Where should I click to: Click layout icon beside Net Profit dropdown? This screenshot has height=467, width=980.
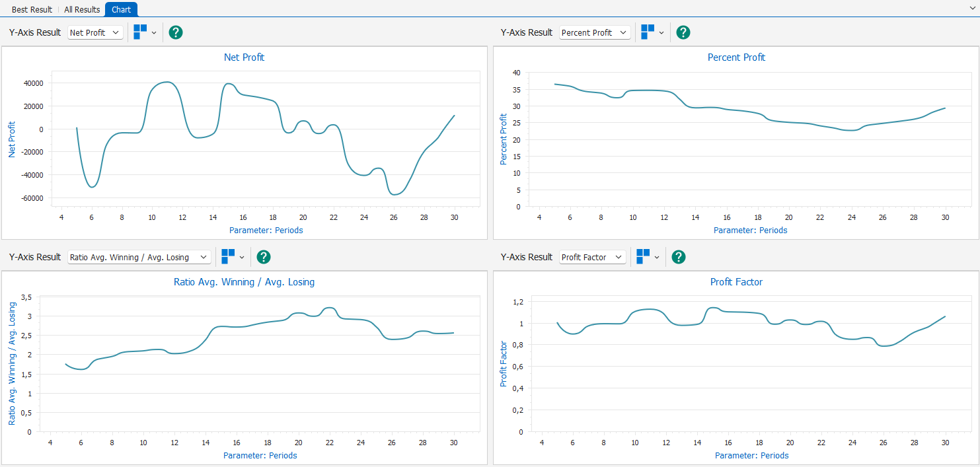tap(140, 32)
